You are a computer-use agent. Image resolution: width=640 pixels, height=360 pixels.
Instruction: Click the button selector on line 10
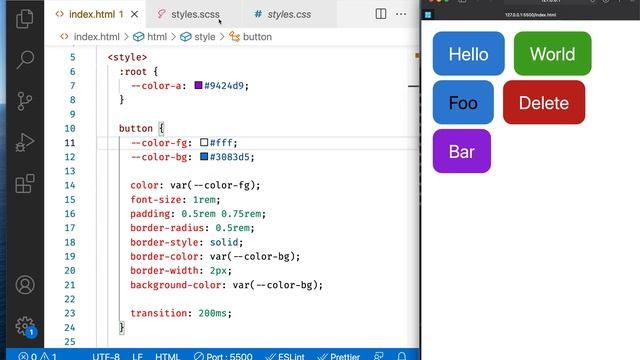point(136,128)
